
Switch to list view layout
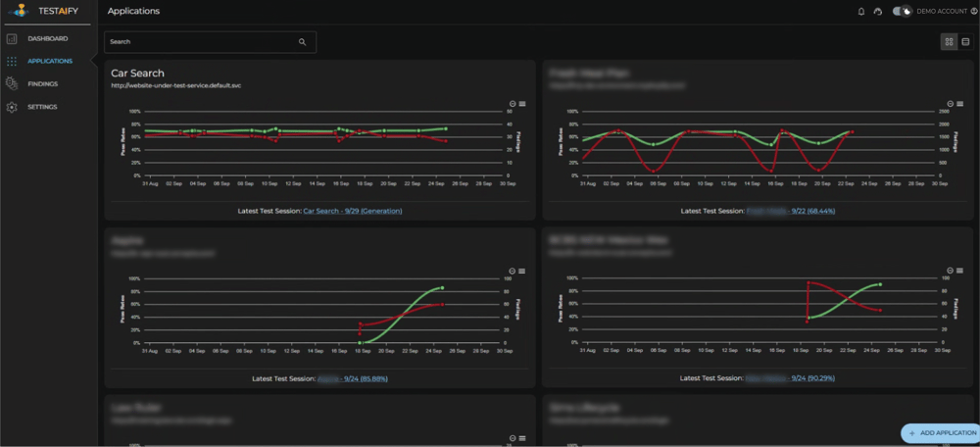pyautogui.click(x=965, y=41)
